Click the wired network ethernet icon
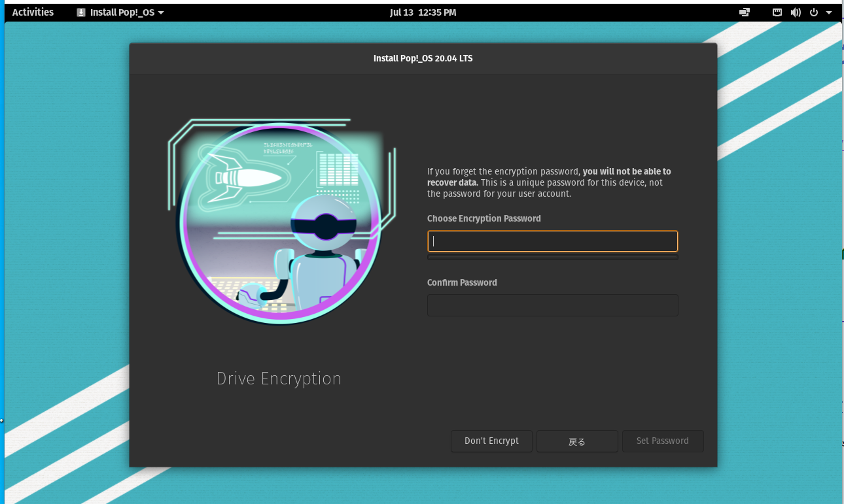The height and width of the screenshot is (504, 844). pyautogui.click(x=778, y=12)
